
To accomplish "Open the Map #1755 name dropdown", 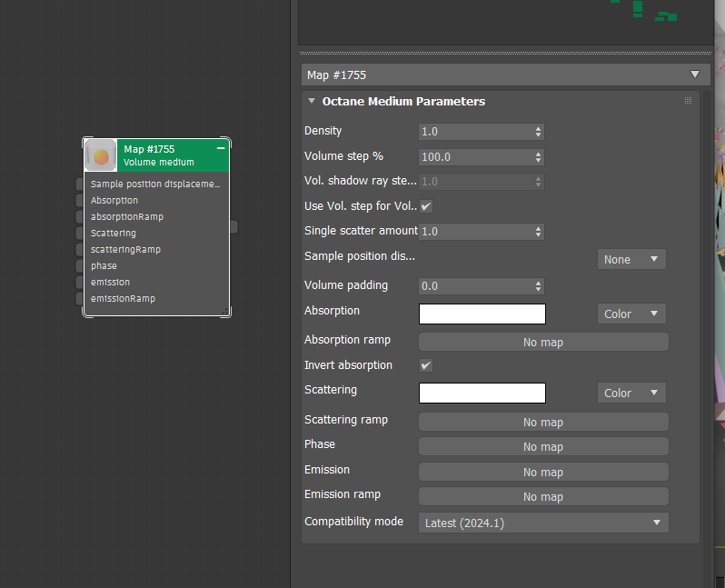I will (x=694, y=75).
